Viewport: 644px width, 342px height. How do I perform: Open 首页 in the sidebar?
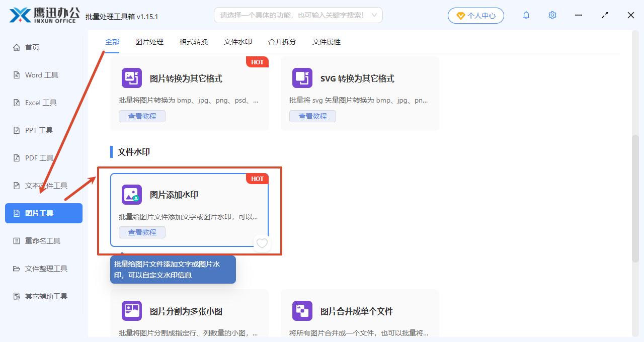click(x=44, y=47)
